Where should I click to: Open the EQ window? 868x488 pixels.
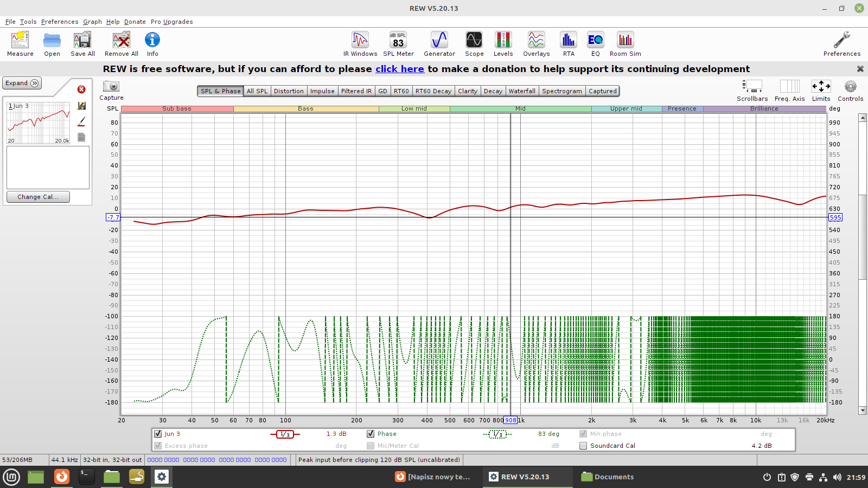(x=595, y=43)
